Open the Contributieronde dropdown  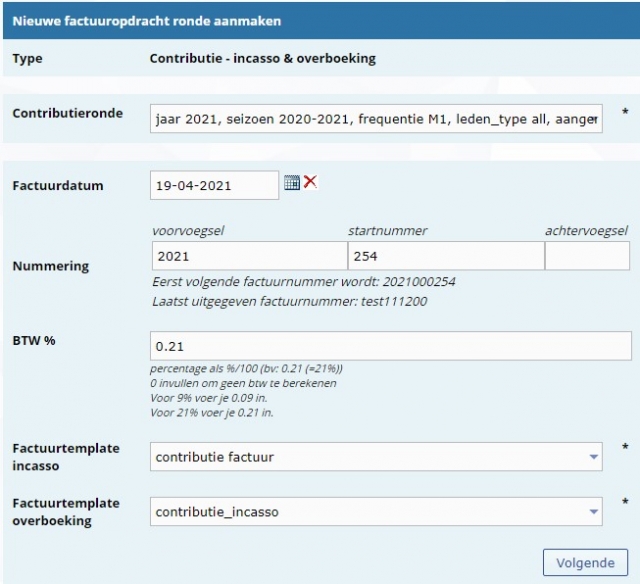tap(376, 119)
